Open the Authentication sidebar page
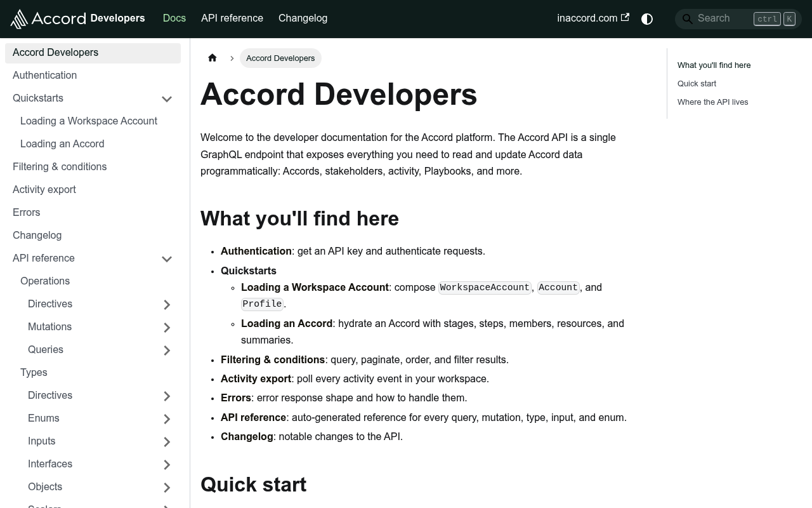This screenshot has height=508, width=812. coord(93,76)
